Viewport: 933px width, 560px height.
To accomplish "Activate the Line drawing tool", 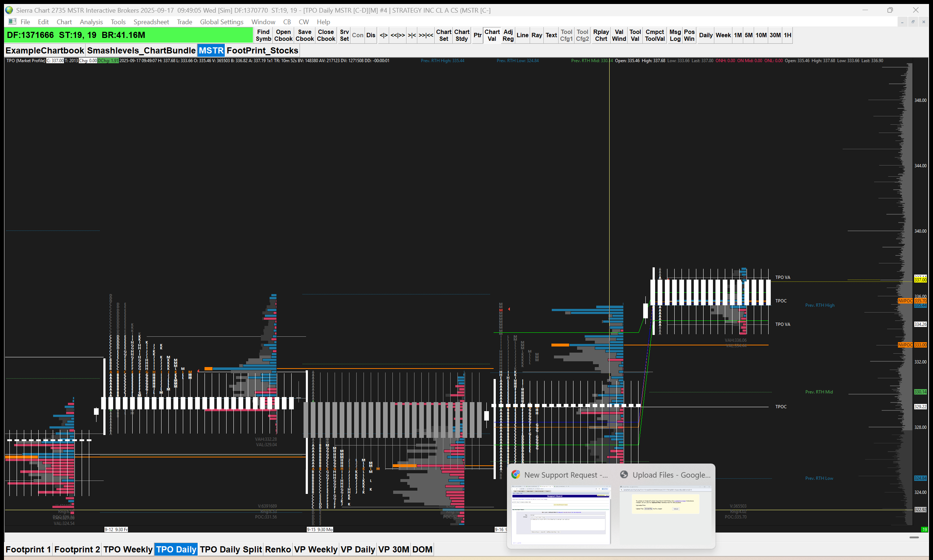I will [x=522, y=35].
